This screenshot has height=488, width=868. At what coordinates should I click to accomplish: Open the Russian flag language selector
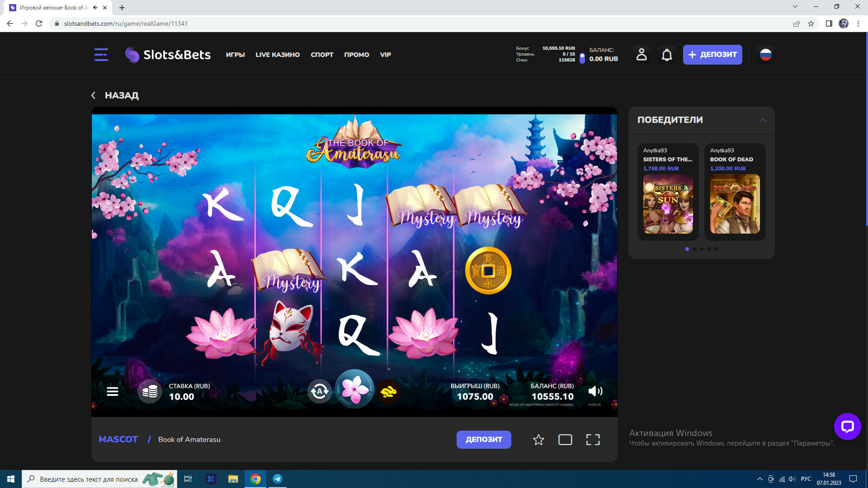pos(765,55)
